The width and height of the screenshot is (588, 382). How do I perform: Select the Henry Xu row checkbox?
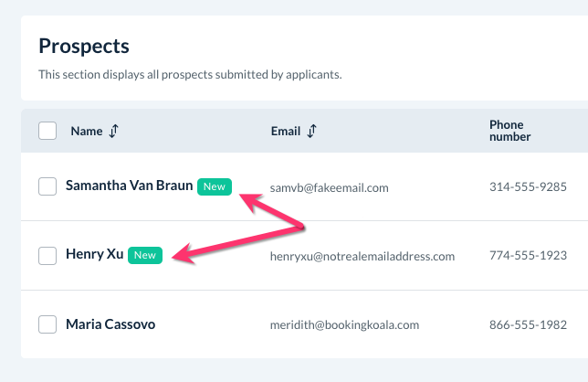point(47,256)
